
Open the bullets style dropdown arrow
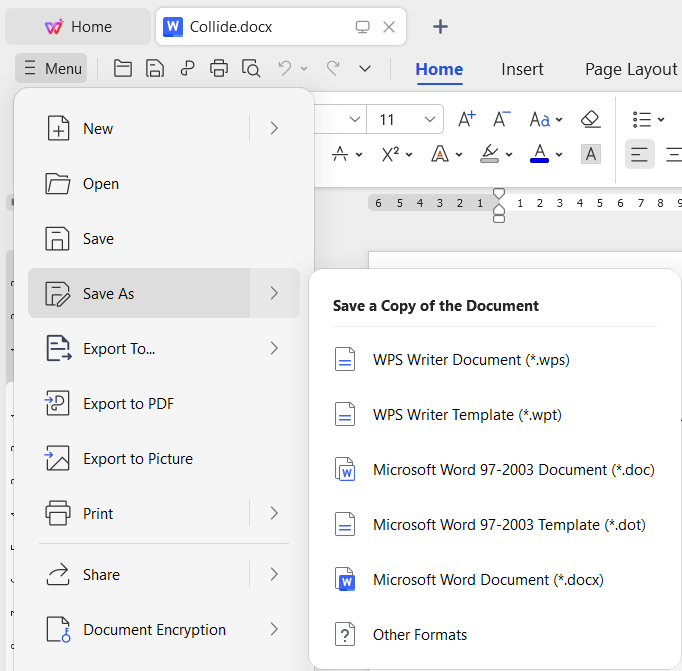click(661, 120)
